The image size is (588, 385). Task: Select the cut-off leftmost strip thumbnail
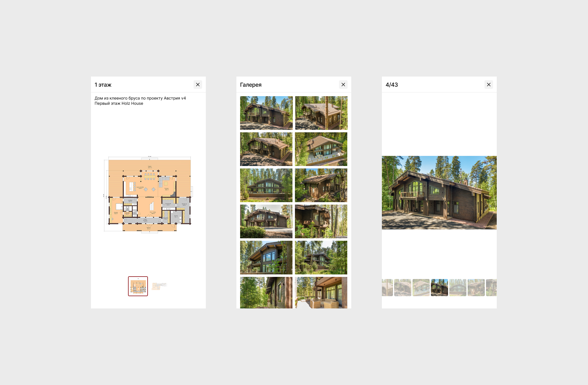(387, 288)
